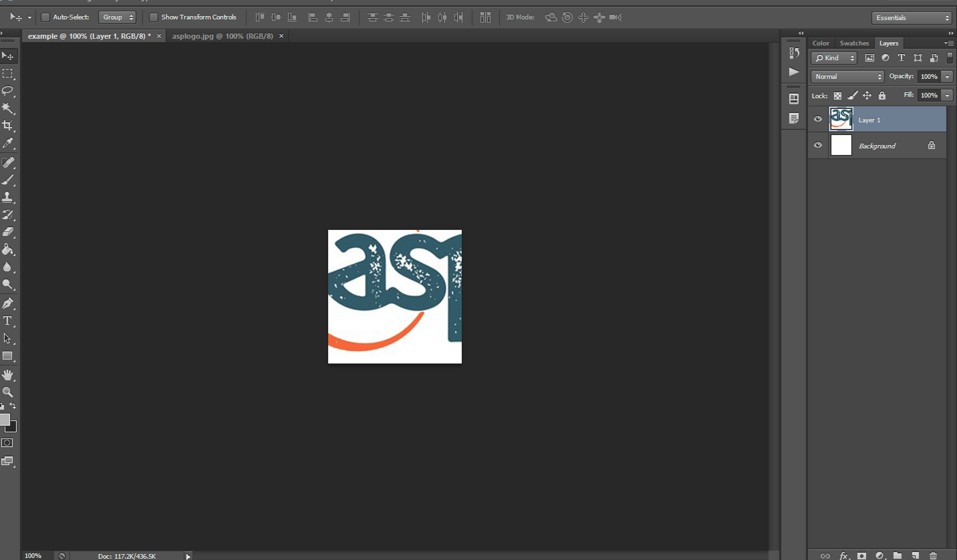Click the background color swatch
The height and width of the screenshot is (560, 957).
(12, 427)
